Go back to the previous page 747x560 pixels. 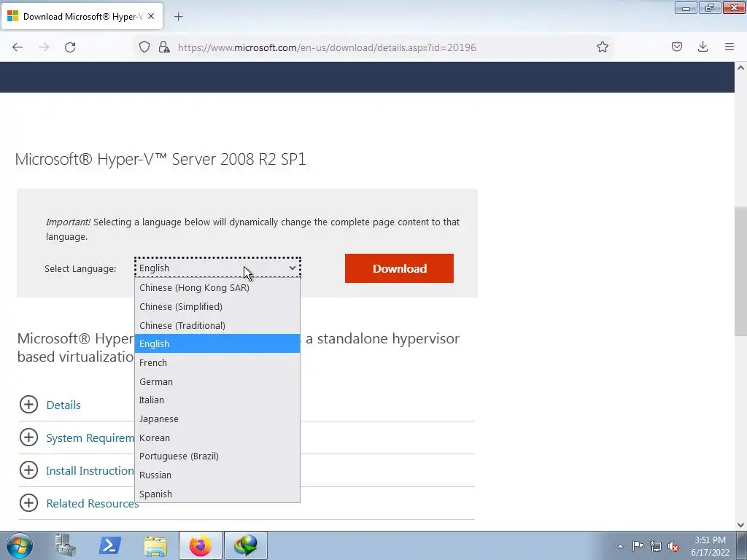[x=18, y=47]
